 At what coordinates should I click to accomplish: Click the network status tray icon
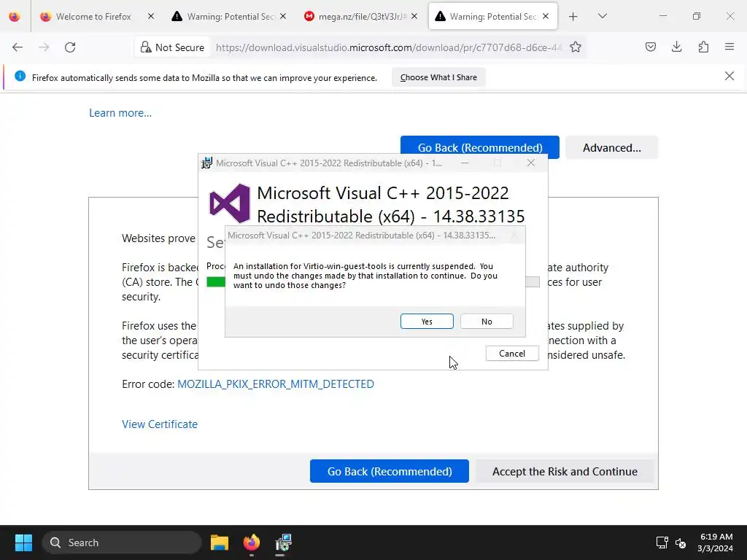pos(662,542)
